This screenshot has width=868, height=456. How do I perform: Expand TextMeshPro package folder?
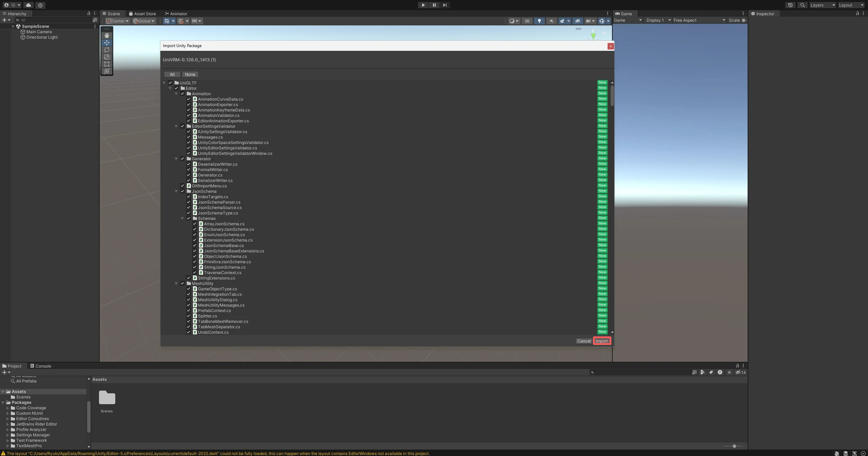point(8,446)
